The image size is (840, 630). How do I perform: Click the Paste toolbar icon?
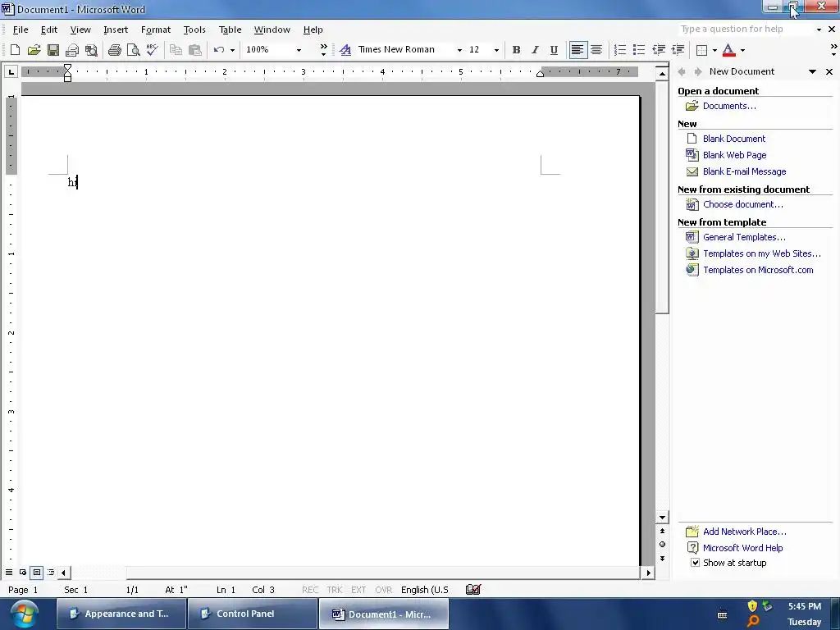[x=195, y=50]
